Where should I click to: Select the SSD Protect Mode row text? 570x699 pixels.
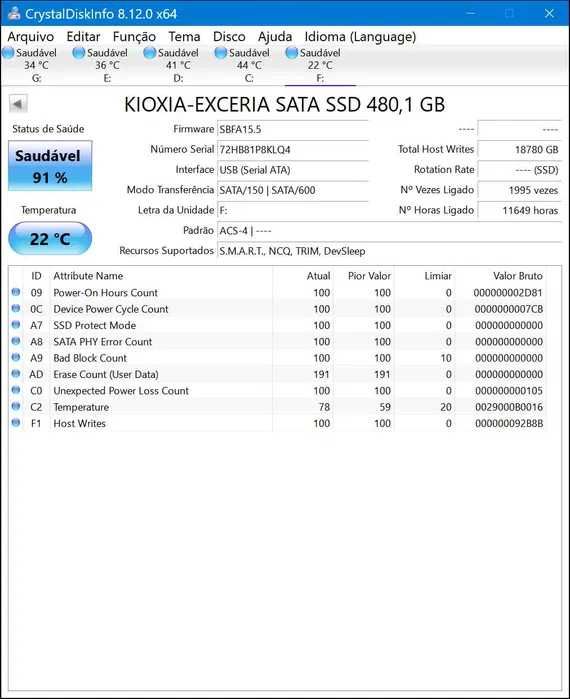point(94,325)
